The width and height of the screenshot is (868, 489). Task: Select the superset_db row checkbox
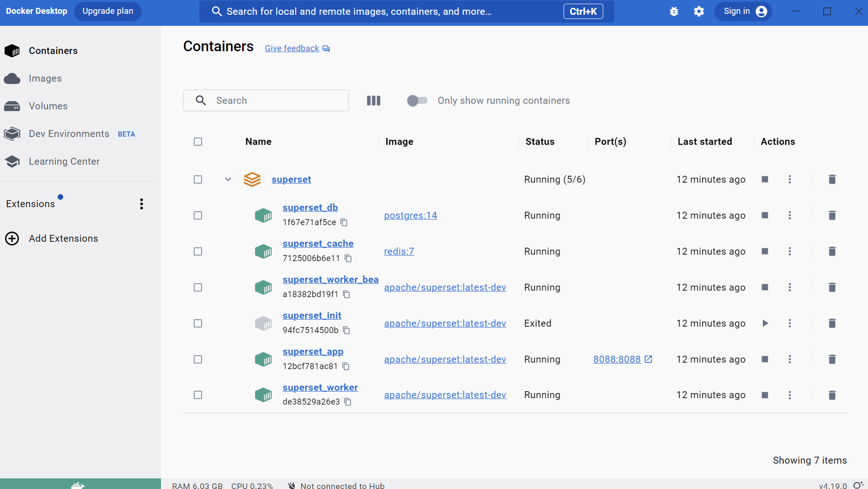[x=198, y=215]
